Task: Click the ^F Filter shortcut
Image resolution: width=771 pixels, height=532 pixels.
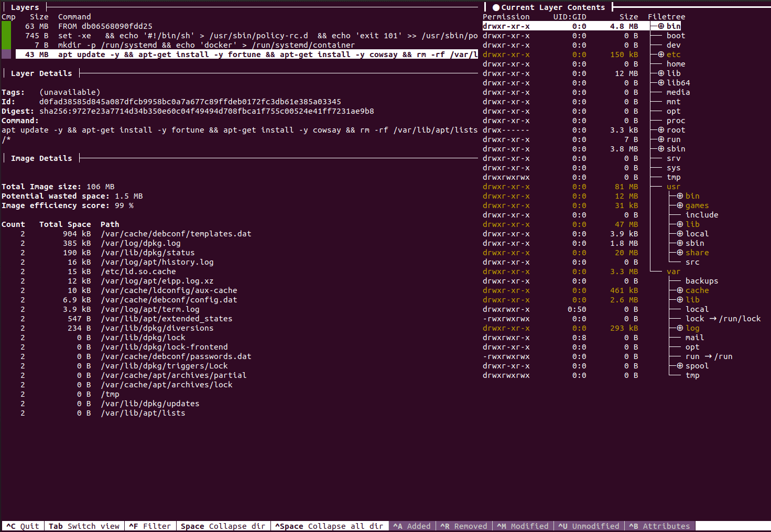Action: (150, 526)
